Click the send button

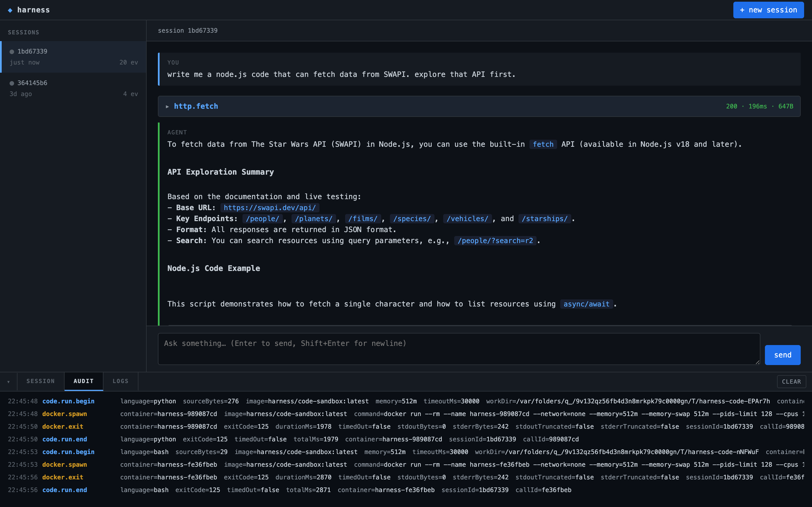tap(782, 354)
